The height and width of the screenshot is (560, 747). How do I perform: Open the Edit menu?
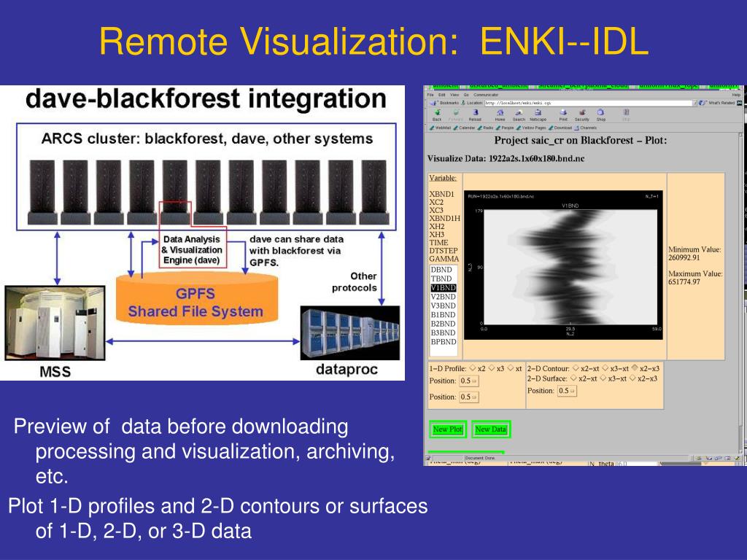[441, 95]
